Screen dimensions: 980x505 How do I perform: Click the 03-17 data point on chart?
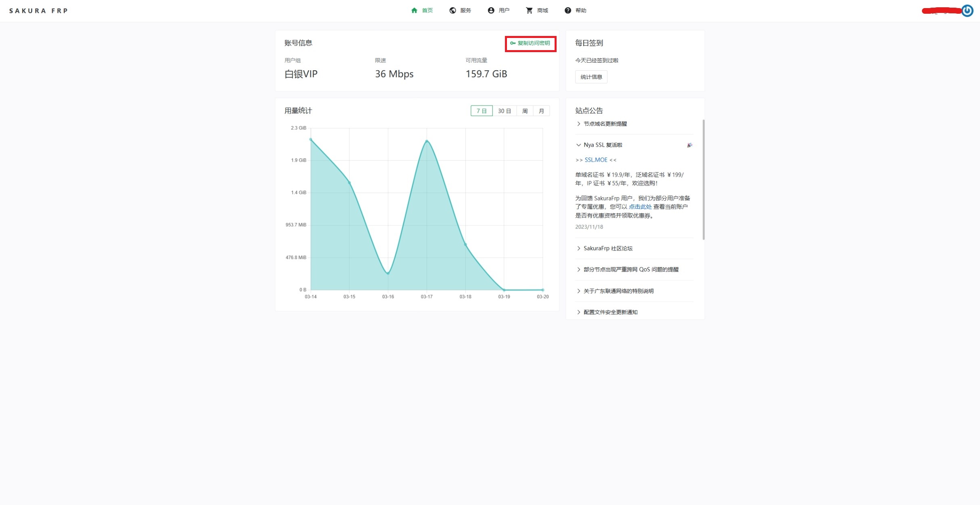[x=427, y=141]
